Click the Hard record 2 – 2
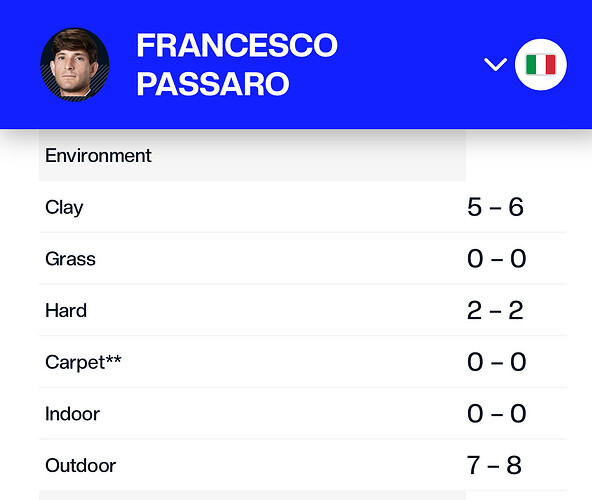This screenshot has width=592, height=500. click(x=495, y=310)
